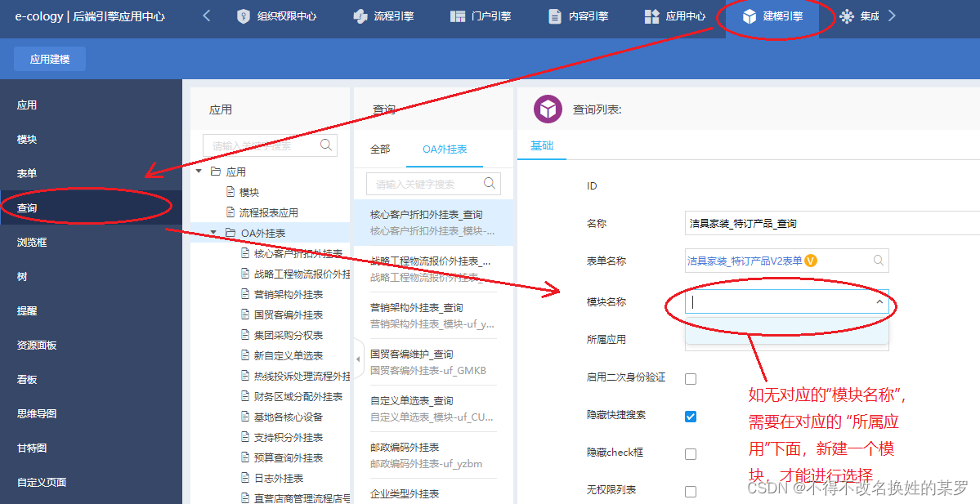Open 应用中心 in the top navigation

tap(675, 16)
